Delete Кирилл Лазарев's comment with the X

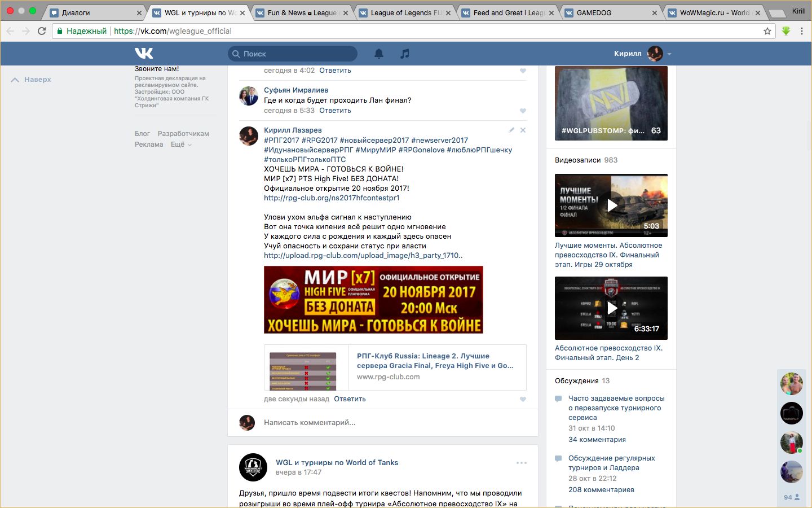(523, 130)
